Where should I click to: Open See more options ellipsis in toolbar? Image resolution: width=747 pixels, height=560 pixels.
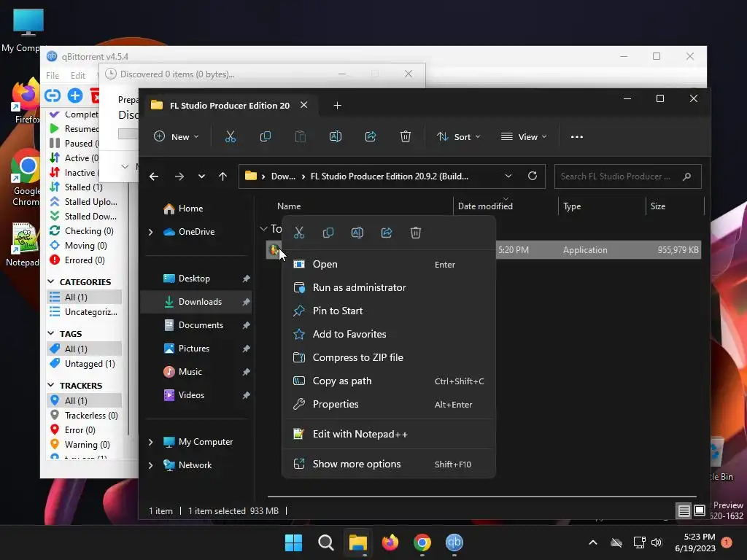(x=577, y=136)
